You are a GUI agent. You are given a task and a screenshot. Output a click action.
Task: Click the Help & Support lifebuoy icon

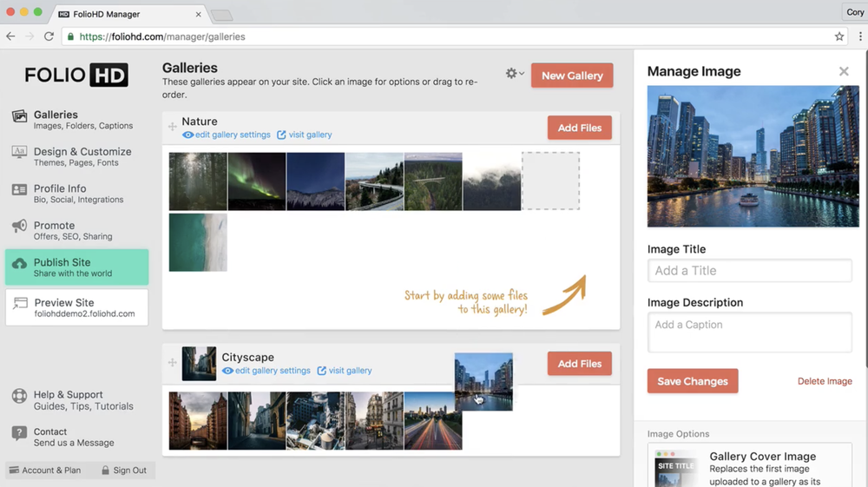click(x=19, y=396)
